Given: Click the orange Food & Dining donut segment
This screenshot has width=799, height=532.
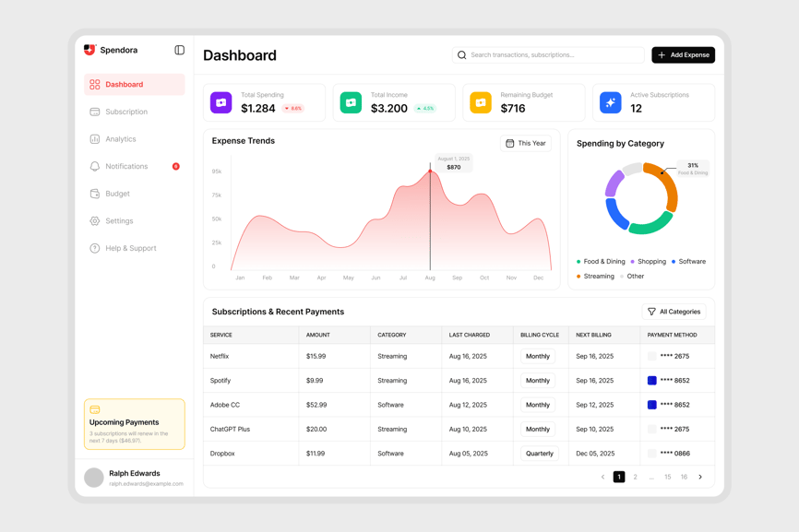Looking at the screenshot, I should click(x=670, y=189).
